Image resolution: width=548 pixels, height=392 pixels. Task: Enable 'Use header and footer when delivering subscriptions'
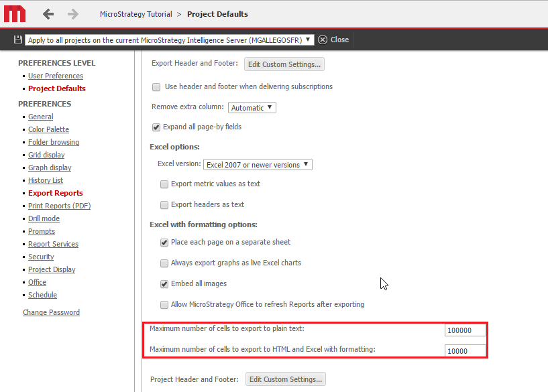(x=156, y=87)
